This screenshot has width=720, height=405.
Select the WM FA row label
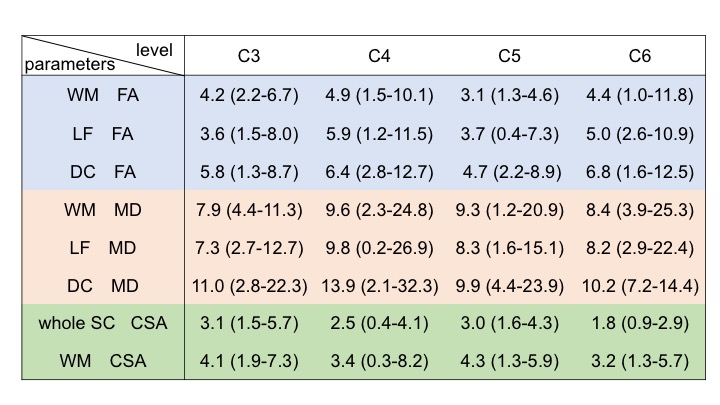[104, 97]
